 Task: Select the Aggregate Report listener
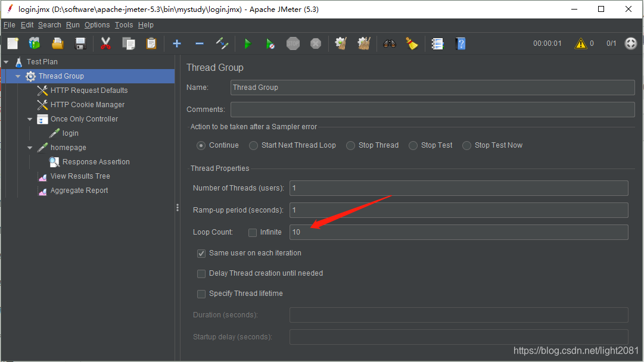[79, 191]
